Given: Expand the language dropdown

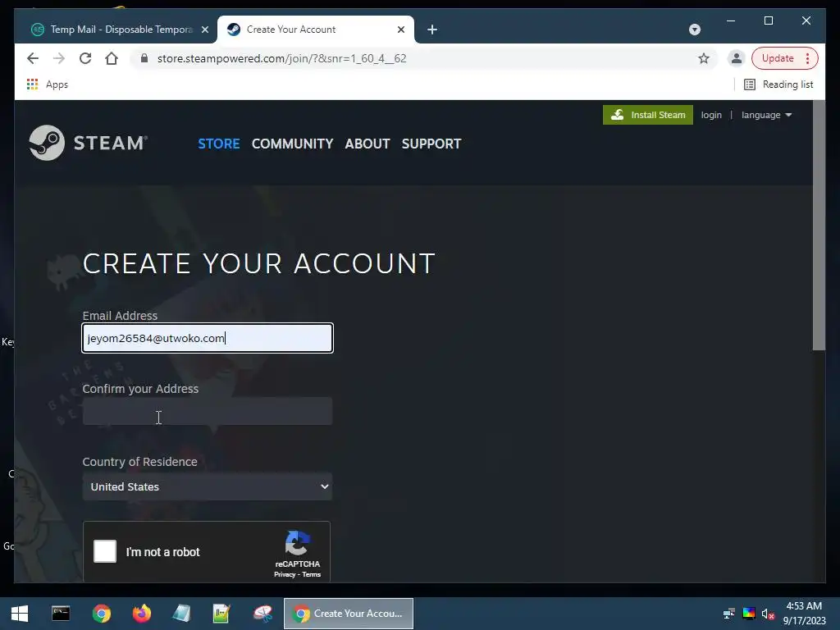Looking at the screenshot, I should pyautogui.click(x=766, y=115).
